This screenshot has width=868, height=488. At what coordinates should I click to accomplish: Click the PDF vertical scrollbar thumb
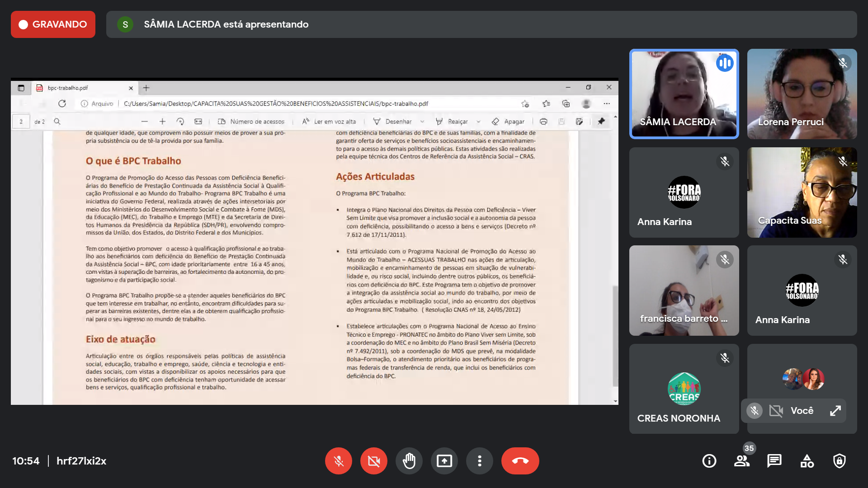(x=615, y=335)
